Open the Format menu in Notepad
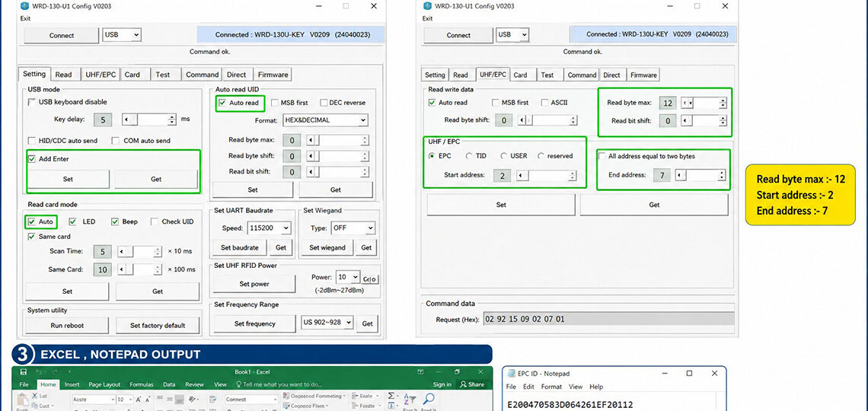 tap(551, 387)
